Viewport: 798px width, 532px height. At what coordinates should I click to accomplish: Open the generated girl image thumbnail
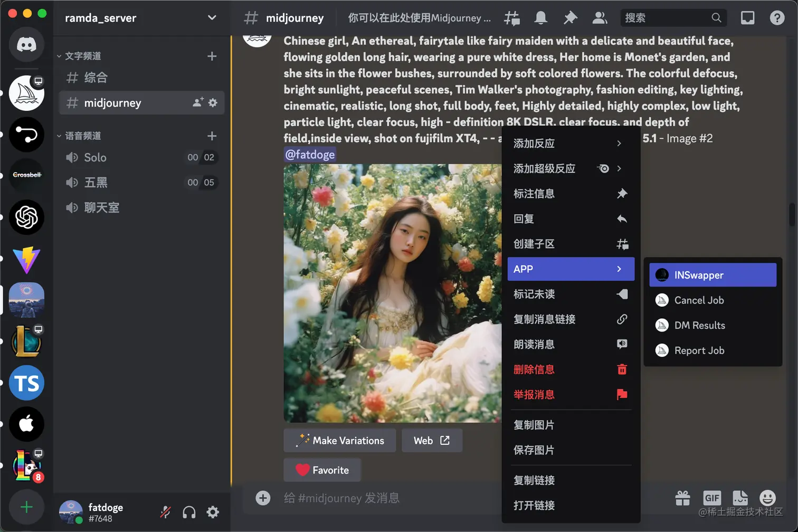coord(393,293)
